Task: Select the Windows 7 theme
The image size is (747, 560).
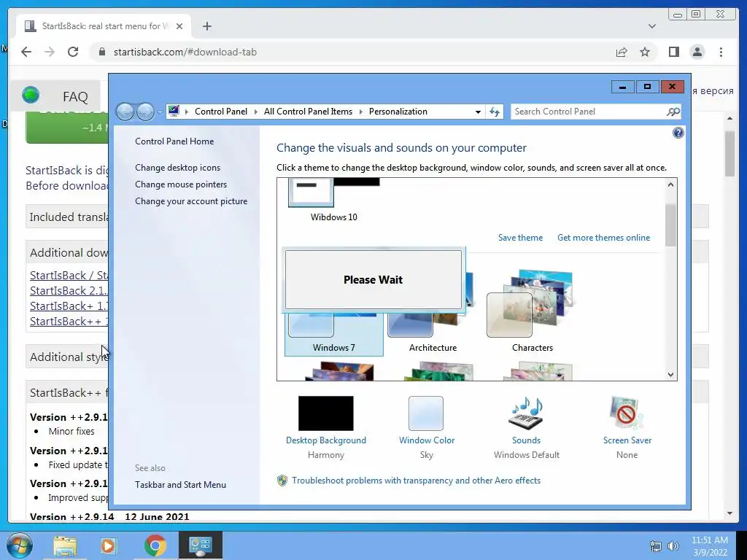Action: click(334, 333)
